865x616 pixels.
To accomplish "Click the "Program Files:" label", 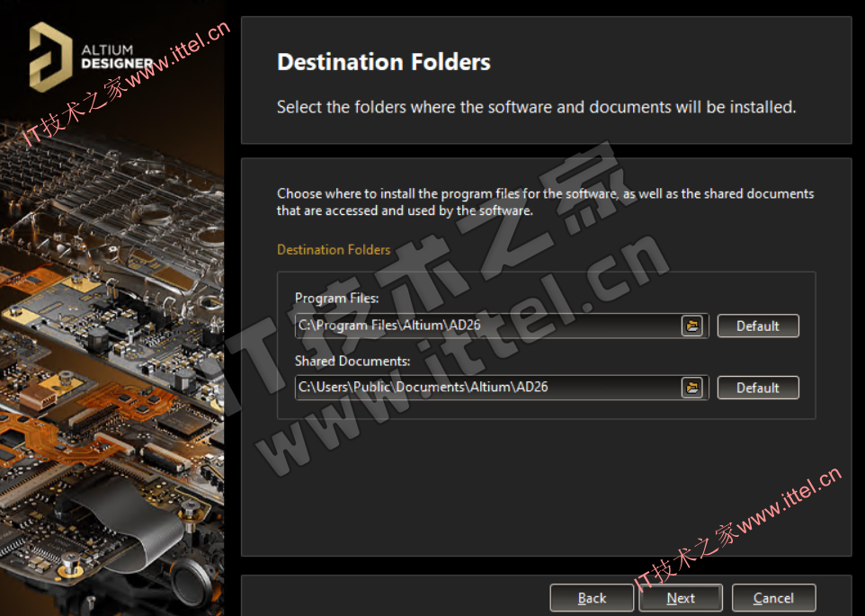I will (x=336, y=299).
